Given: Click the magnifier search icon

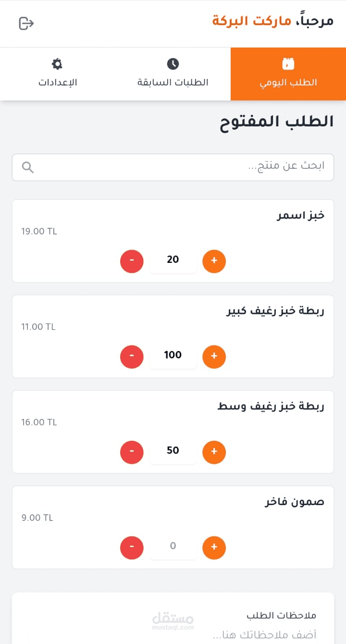Looking at the screenshot, I should coord(28,167).
